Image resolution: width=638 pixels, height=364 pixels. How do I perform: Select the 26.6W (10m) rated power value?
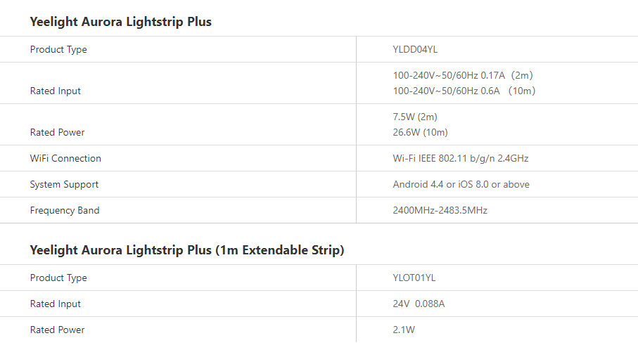coord(420,132)
